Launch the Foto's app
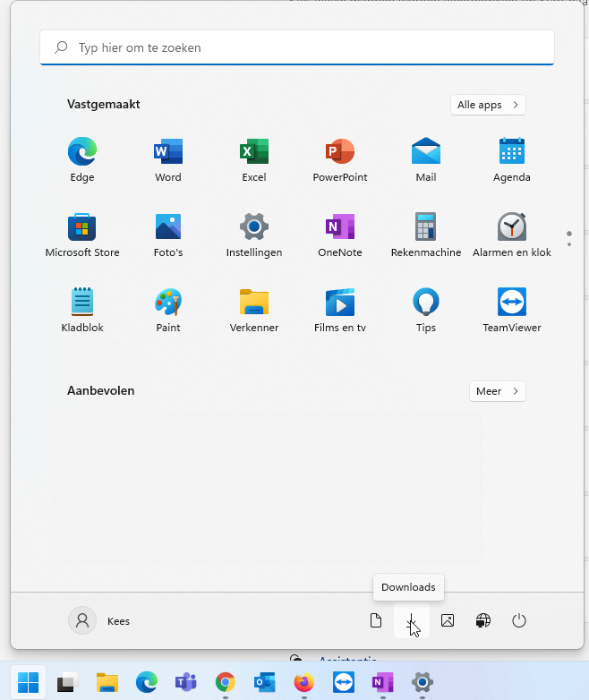The image size is (589, 700). (168, 235)
